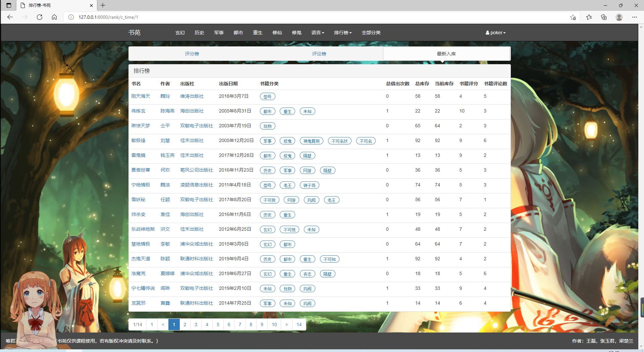The image size is (644, 352).
Task: Select date 2019年9月4日 cell
Action: (233, 259)
